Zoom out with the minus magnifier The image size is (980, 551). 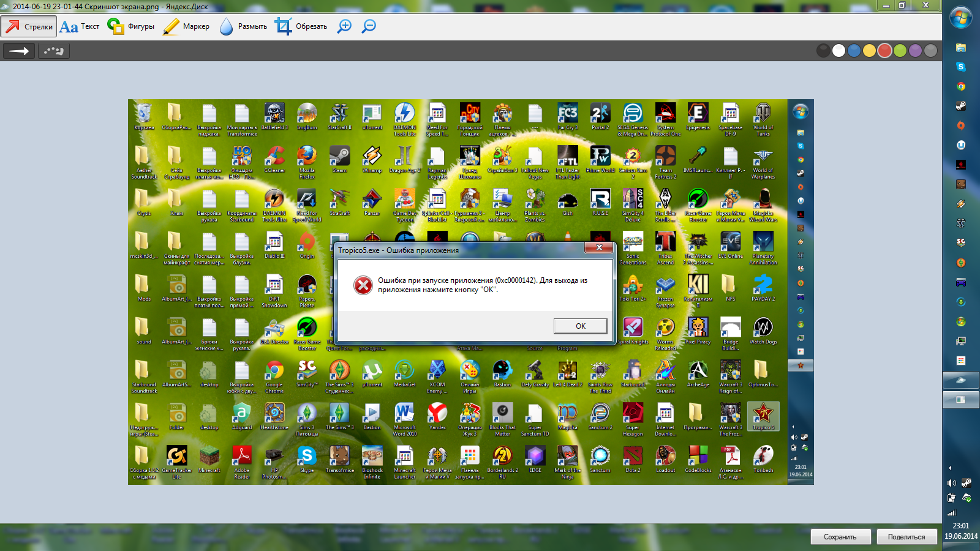[x=369, y=26]
